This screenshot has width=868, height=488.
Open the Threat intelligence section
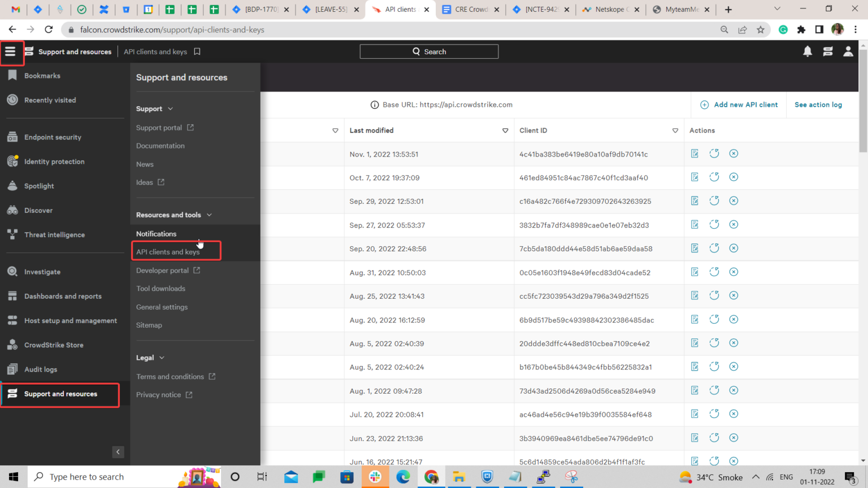[53, 234]
